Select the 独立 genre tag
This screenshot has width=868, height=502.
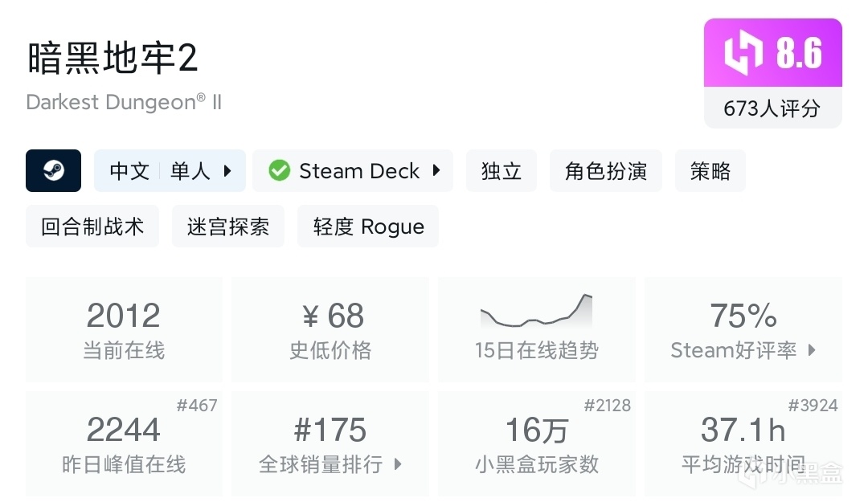tap(502, 171)
